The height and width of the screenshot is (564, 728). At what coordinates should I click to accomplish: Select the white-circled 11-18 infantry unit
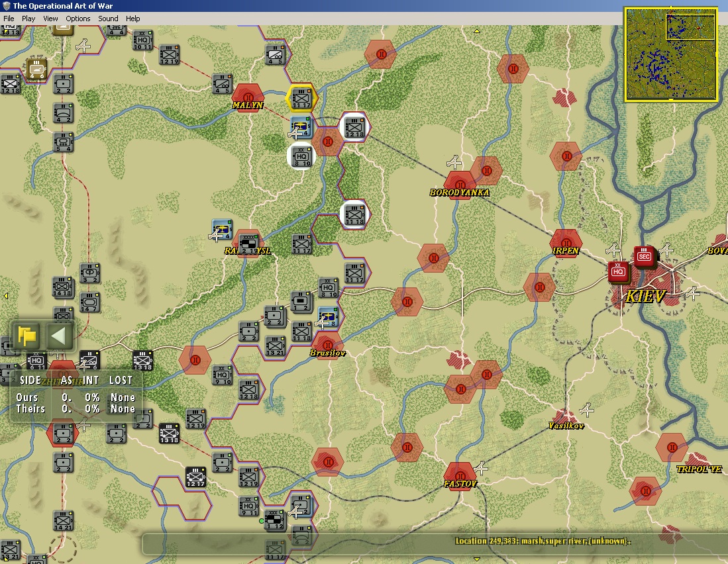tap(354, 214)
